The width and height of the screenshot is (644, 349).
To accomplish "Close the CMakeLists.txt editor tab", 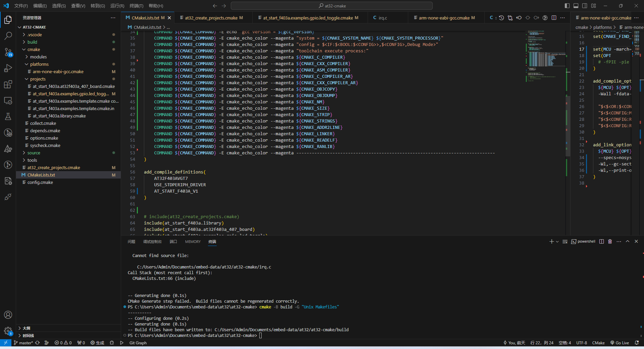I will click(x=169, y=18).
